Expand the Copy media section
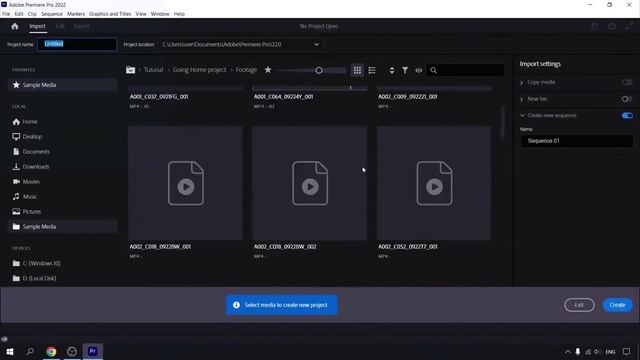640x360 pixels. click(522, 82)
